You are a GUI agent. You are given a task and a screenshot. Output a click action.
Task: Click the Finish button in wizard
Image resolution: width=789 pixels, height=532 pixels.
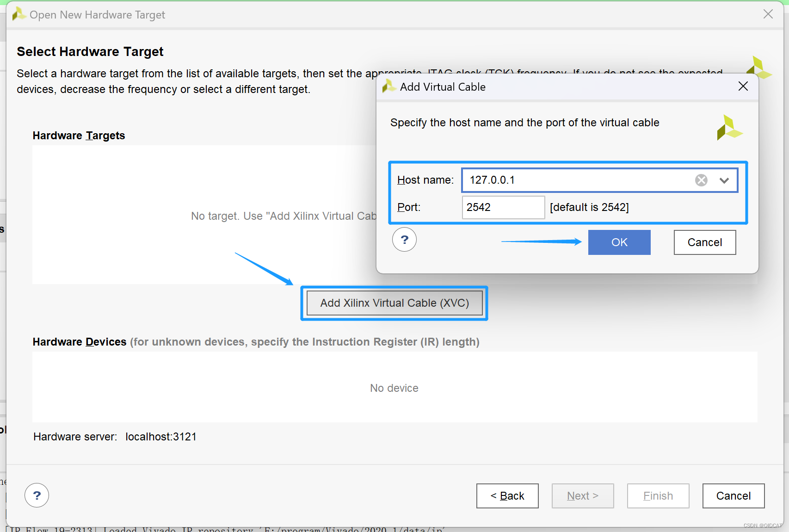pos(658,496)
